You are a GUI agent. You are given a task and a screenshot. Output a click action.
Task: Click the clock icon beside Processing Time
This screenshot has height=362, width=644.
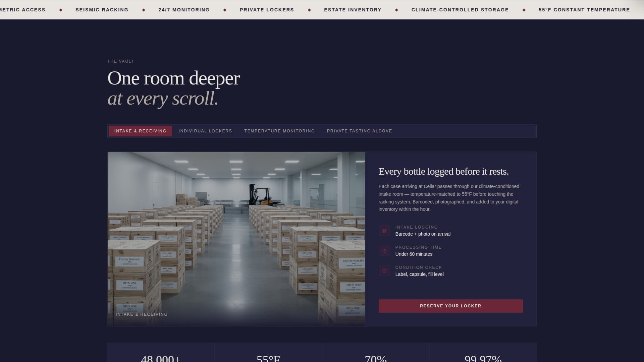(384, 251)
